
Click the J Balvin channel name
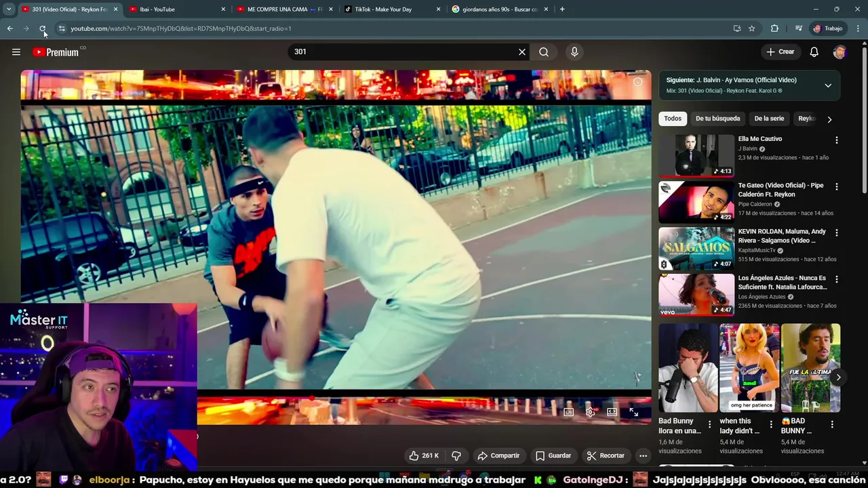[748, 148]
